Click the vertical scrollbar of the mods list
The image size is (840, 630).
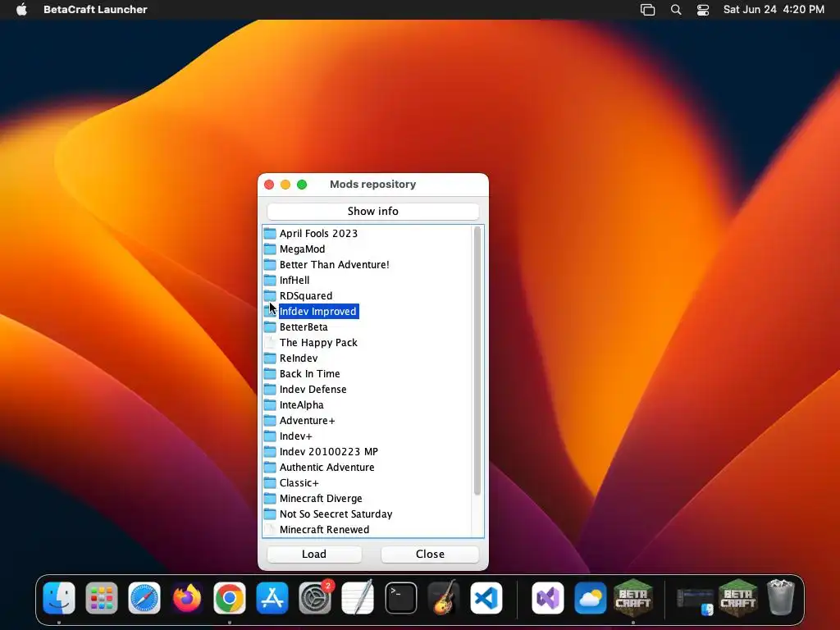[477, 361]
